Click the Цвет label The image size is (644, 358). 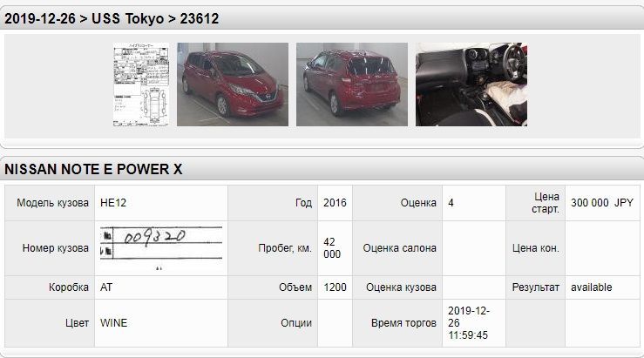(77, 323)
